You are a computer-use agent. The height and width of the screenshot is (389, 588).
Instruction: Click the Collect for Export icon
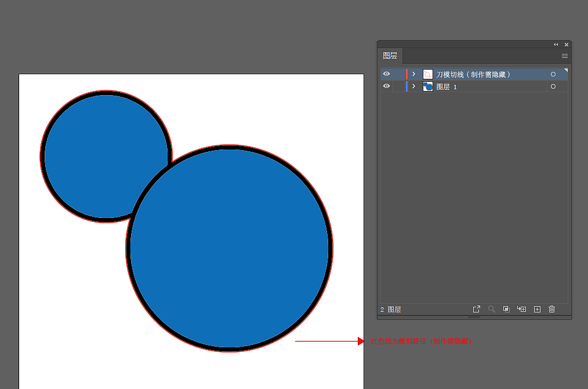[476, 309]
